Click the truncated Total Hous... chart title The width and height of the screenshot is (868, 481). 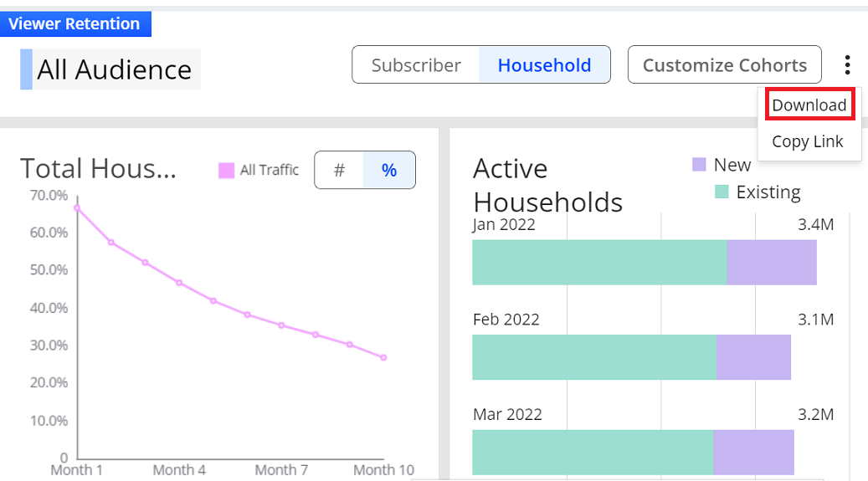pos(98,168)
